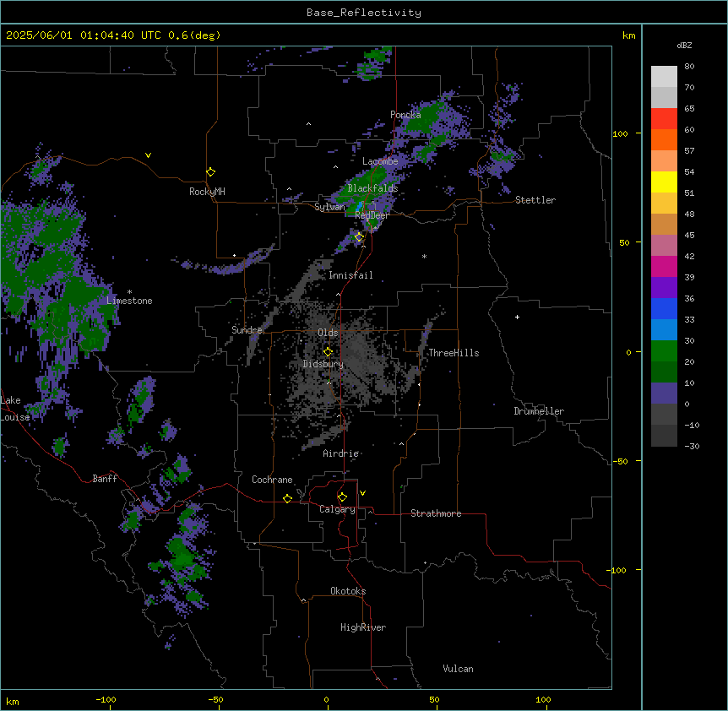Click the Limestone label
The width and height of the screenshot is (728, 711).
pyautogui.click(x=129, y=301)
